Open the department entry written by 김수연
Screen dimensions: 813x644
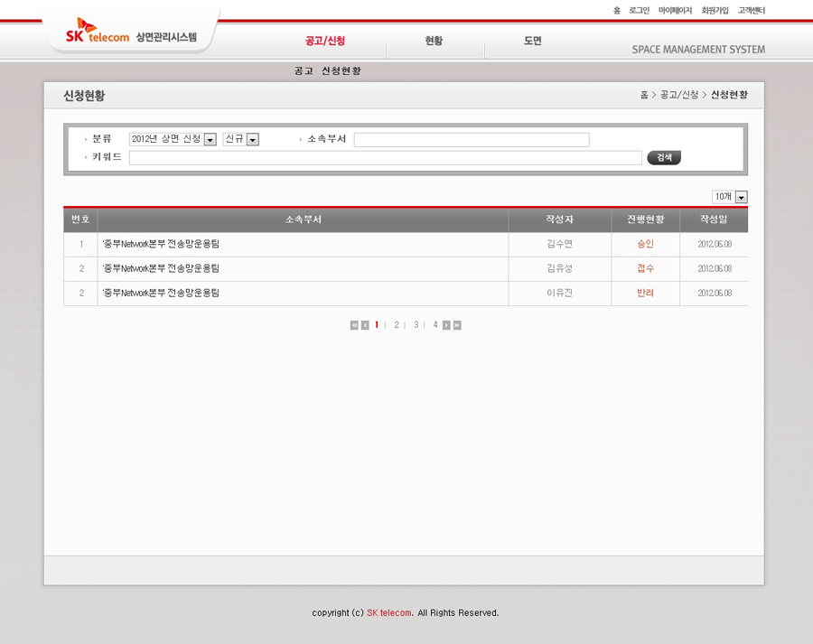point(161,244)
